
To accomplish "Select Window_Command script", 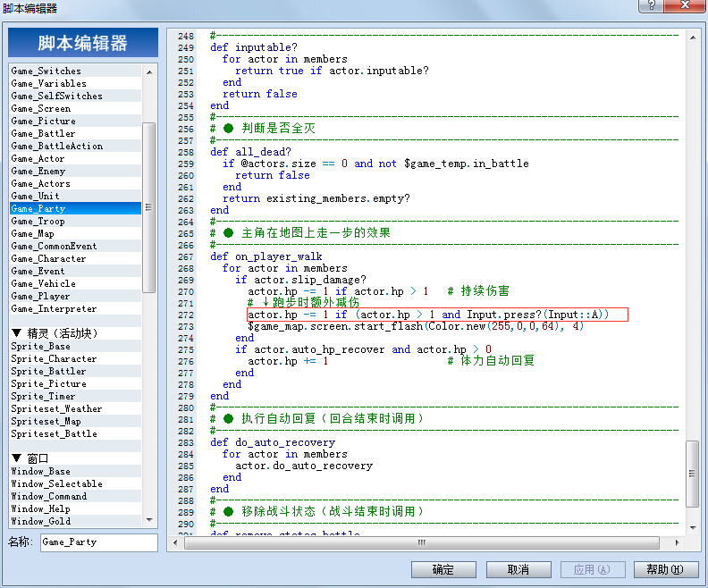I will coord(75,496).
